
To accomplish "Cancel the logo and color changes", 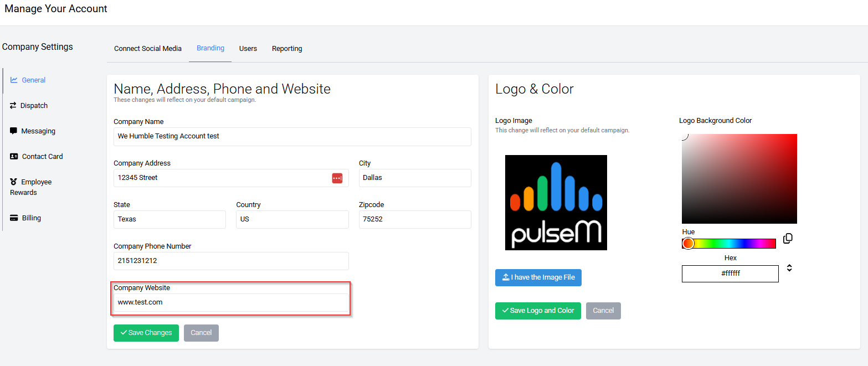I will coord(603,311).
